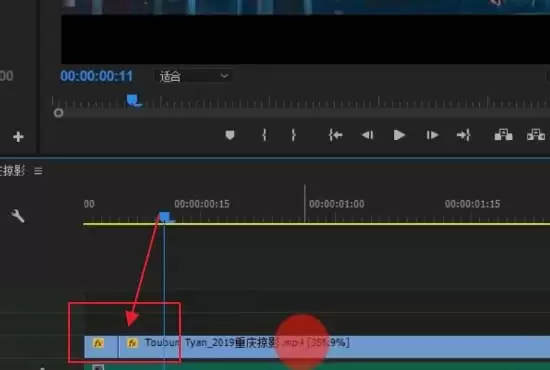Click the Go to Out point button
550x370 pixels.
coord(463,135)
